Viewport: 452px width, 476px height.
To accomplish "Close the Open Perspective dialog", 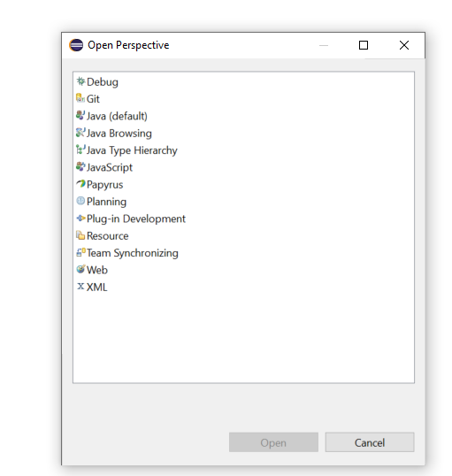I will [404, 45].
